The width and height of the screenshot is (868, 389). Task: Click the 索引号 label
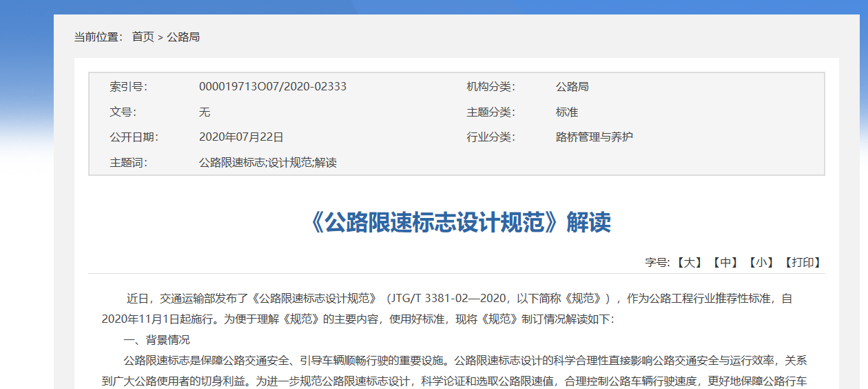(128, 86)
